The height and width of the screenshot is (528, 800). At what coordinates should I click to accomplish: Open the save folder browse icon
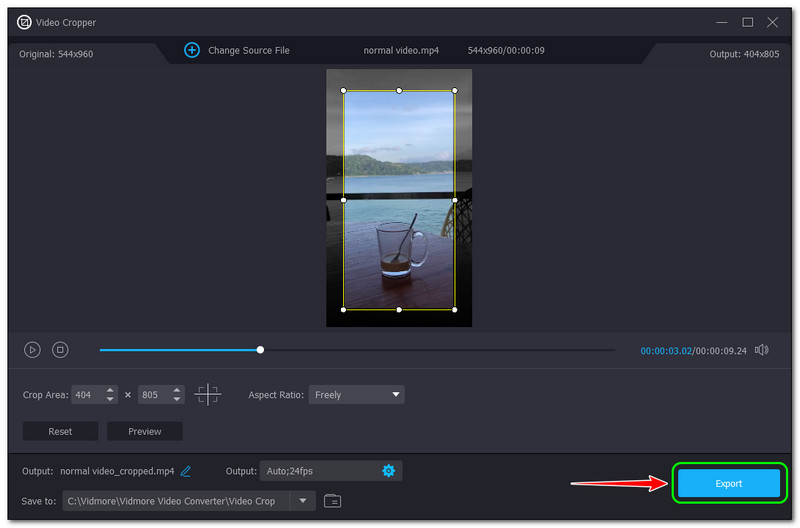(333, 501)
